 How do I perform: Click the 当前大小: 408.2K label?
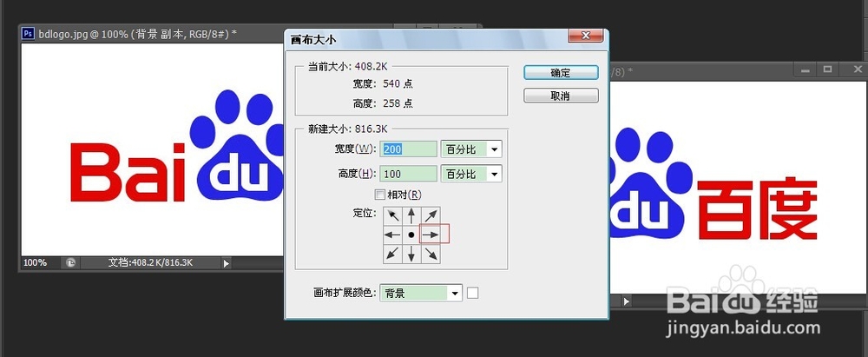coord(348,67)
